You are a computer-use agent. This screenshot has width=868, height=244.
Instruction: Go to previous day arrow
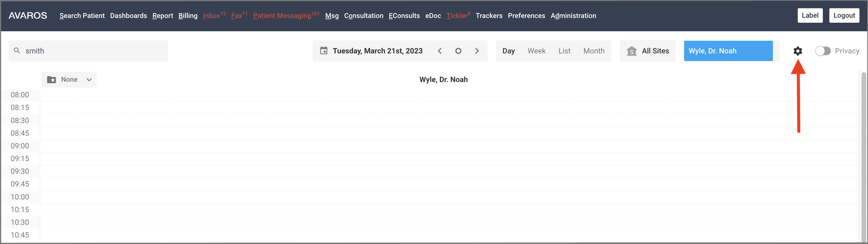click(439, 51)
